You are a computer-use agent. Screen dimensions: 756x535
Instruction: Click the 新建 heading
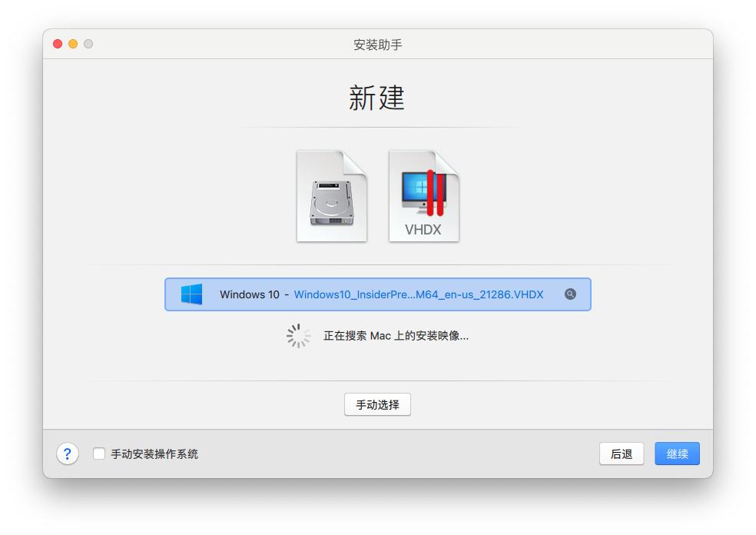[376, 98]
